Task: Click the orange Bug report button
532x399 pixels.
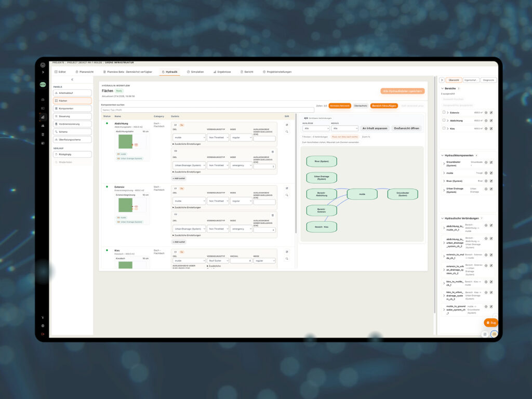Action: 491,323
